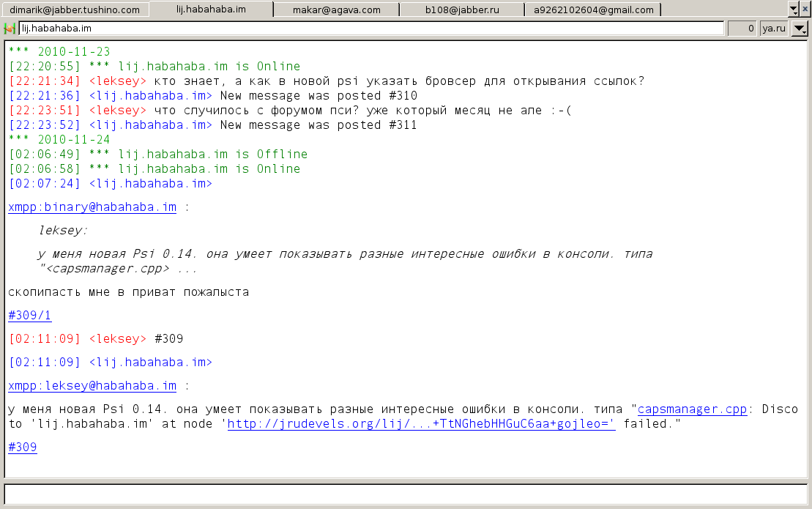This screenshot has height=509, width=812.
Task: Open the tab list dropdown arrow
Action: point(793,8)
